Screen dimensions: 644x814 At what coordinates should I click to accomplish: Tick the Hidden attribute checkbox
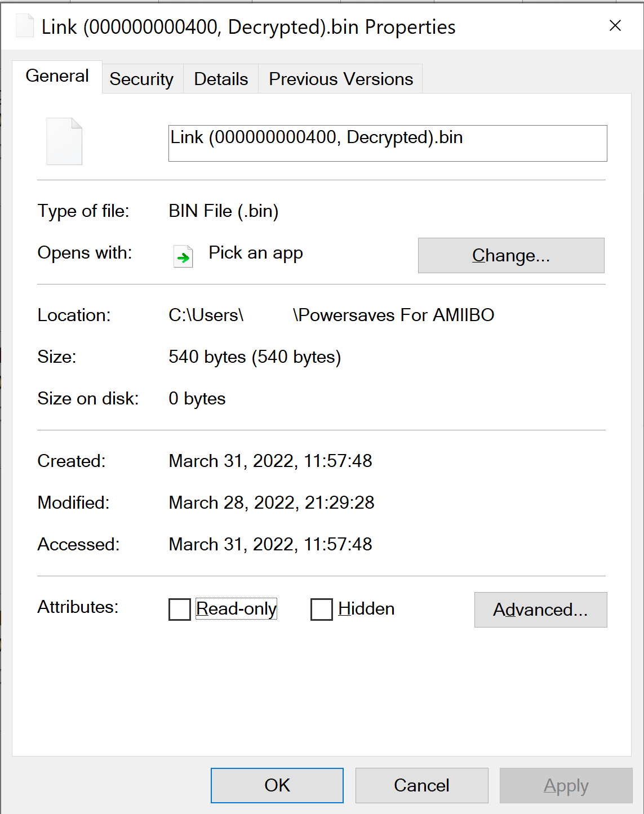click(322, 609)
